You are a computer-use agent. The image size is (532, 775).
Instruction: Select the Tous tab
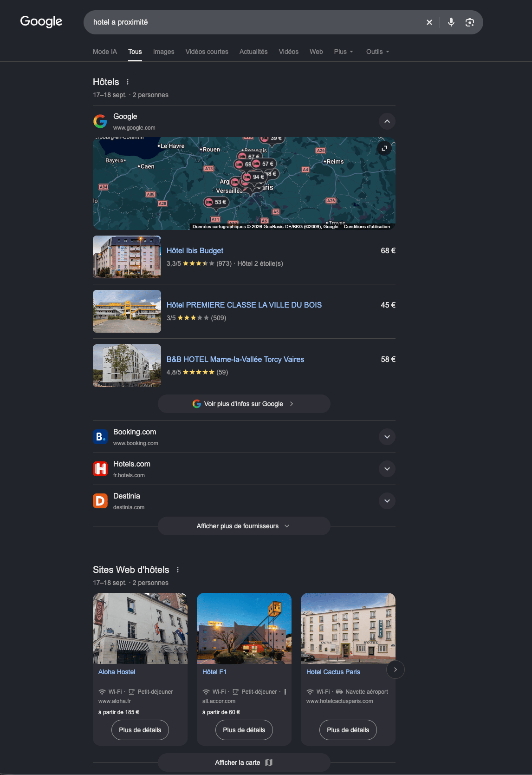click(135, 52)
